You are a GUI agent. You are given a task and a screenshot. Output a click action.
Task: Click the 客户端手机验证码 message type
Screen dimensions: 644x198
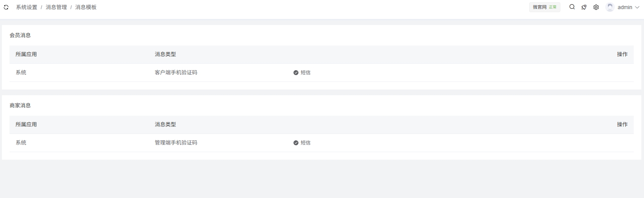pyautogui.click(x=176, y=72)
